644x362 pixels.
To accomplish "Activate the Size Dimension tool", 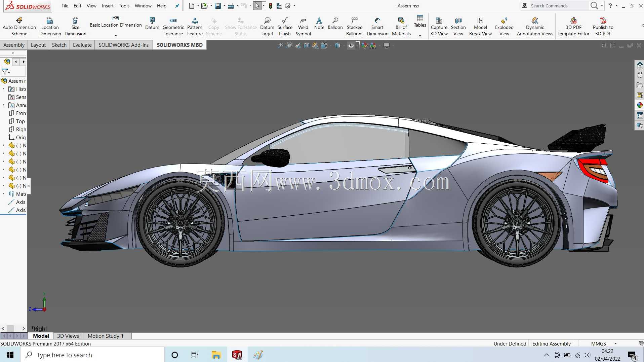I will pyautogui.click(x=75, y=27).
